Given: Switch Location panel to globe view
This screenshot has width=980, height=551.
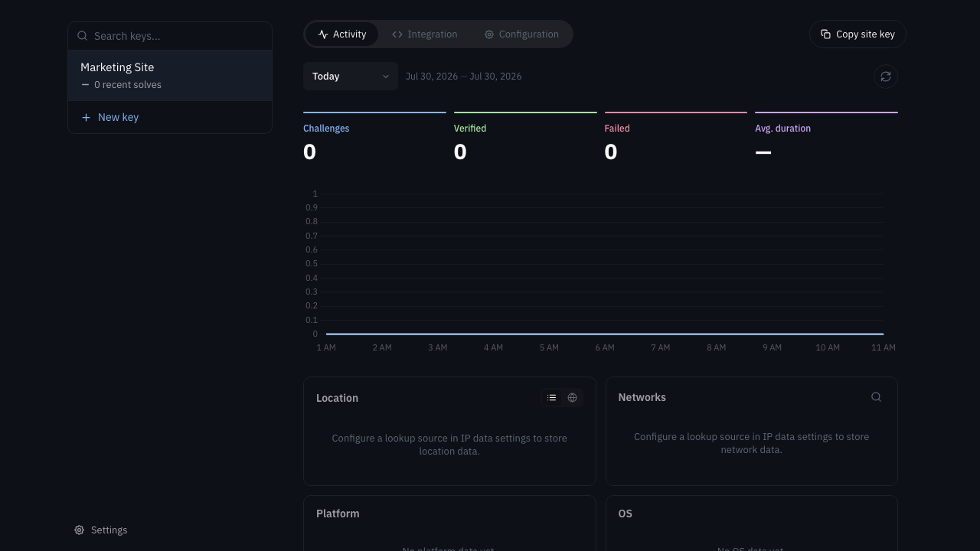Looking at the screenshot, I should click(x=572, y=398).
